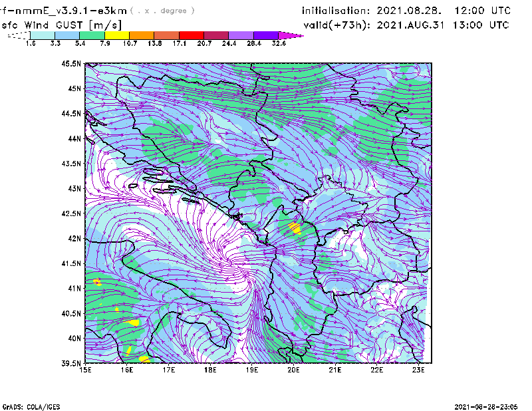532x411 pixels.
Task: Click the 19E longitude label
Action: 252,370
